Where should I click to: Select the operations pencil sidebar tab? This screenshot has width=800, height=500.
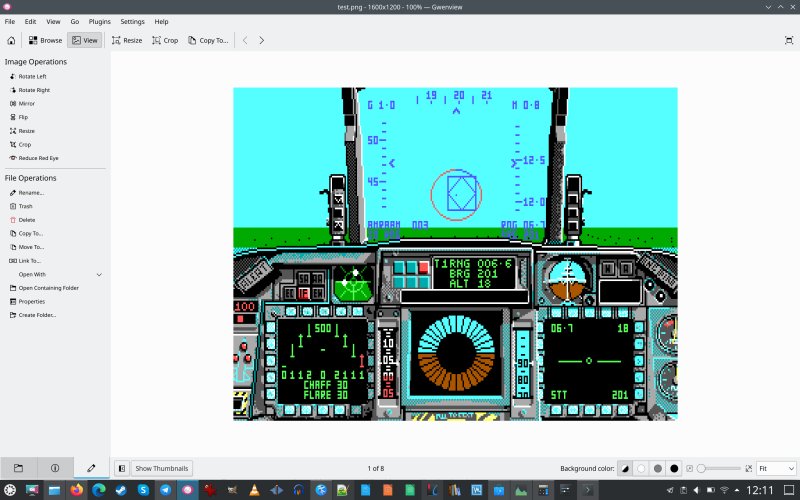[x=91, y=467]
